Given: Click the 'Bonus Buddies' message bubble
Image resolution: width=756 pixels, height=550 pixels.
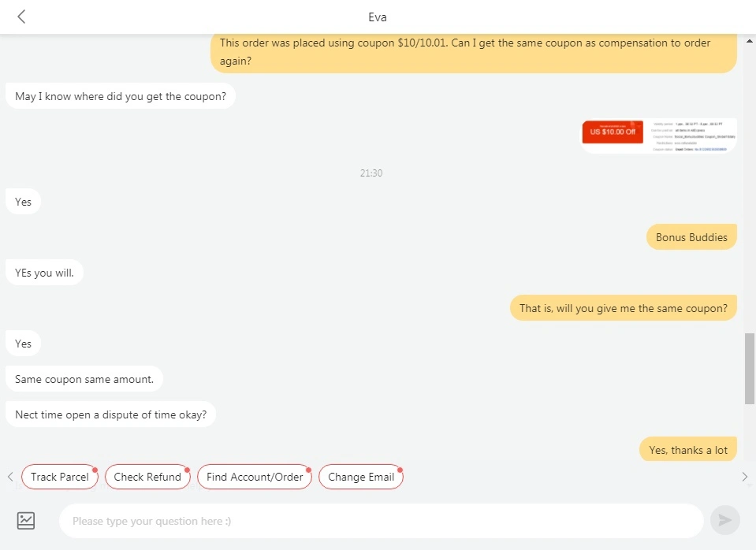Looking at the screenshot, I should click(x=691, y=237).
